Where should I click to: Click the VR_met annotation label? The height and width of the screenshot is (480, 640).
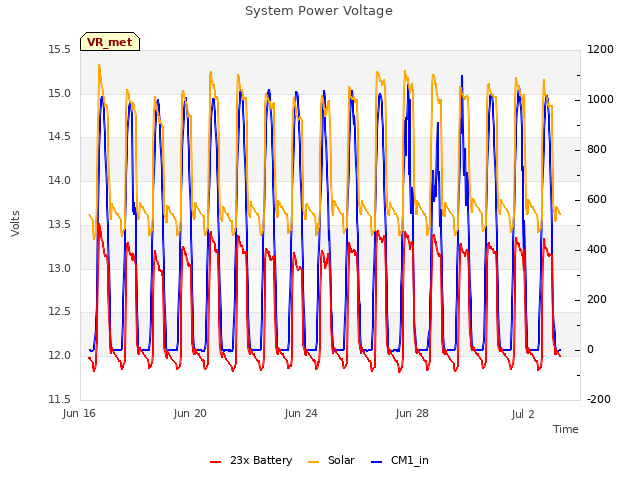tap(110, 42)
